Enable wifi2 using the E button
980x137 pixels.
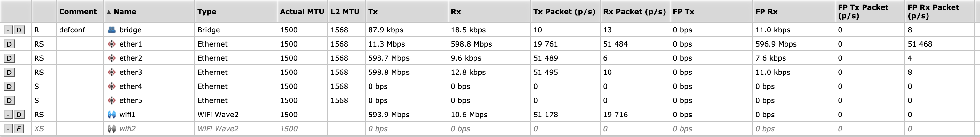coord(18,129)
